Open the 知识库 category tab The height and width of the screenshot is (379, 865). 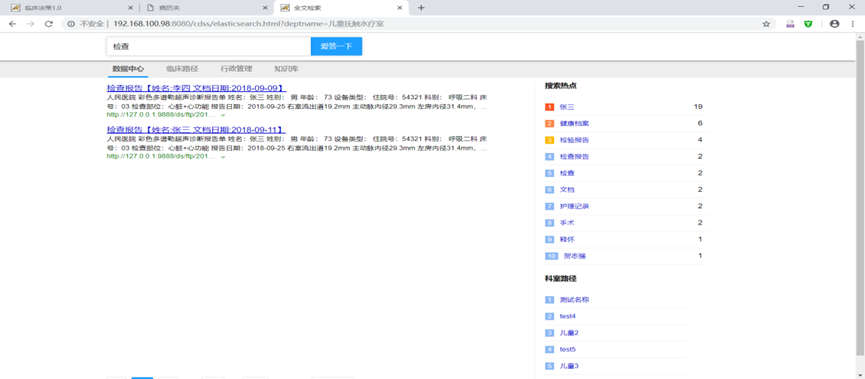(286, 70)
